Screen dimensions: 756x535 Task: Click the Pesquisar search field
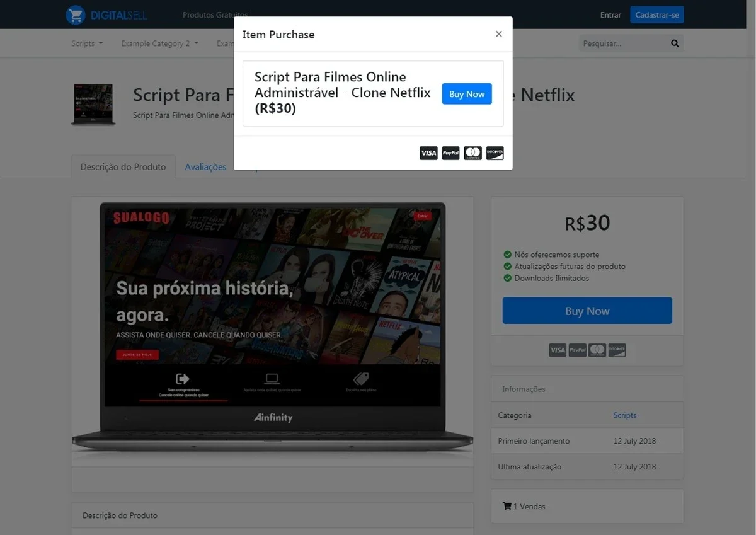tap(622, 43)
